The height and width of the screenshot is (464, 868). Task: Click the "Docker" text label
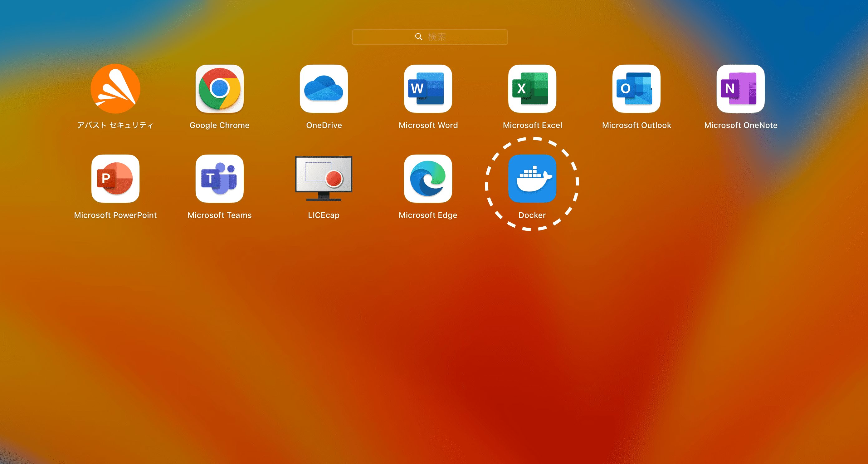[532, 215]
